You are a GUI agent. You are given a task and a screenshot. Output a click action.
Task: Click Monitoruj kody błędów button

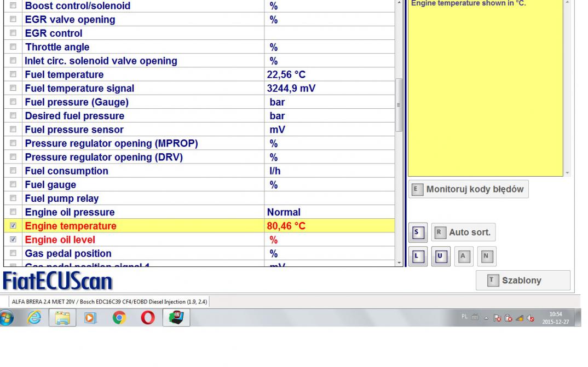[469, 189]
